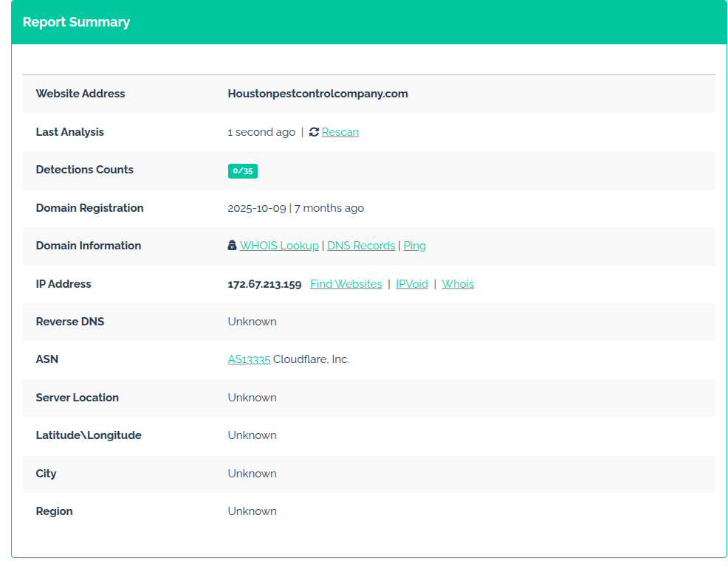Select the 2025-10-09 registration date text
This screenshot has width=728, height=574.
(257, 208)
